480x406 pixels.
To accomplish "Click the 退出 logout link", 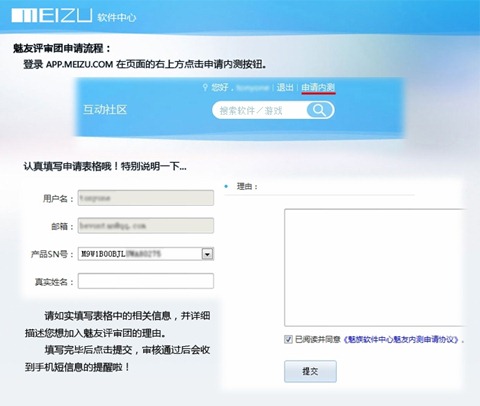I will click(285, 88).
